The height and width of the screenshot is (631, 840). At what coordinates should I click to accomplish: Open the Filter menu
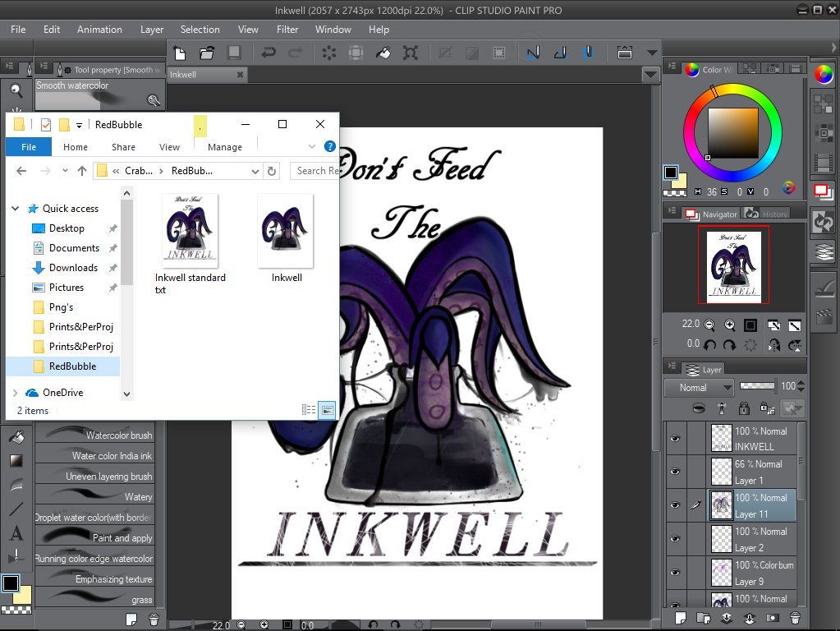coord(287,30)
